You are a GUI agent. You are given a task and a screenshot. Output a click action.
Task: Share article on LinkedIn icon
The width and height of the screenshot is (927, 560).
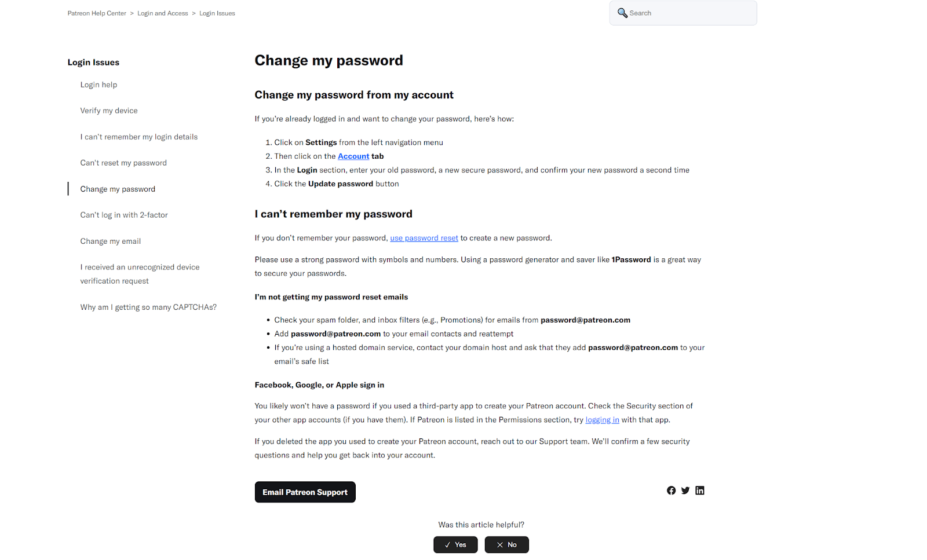[700, 491]
